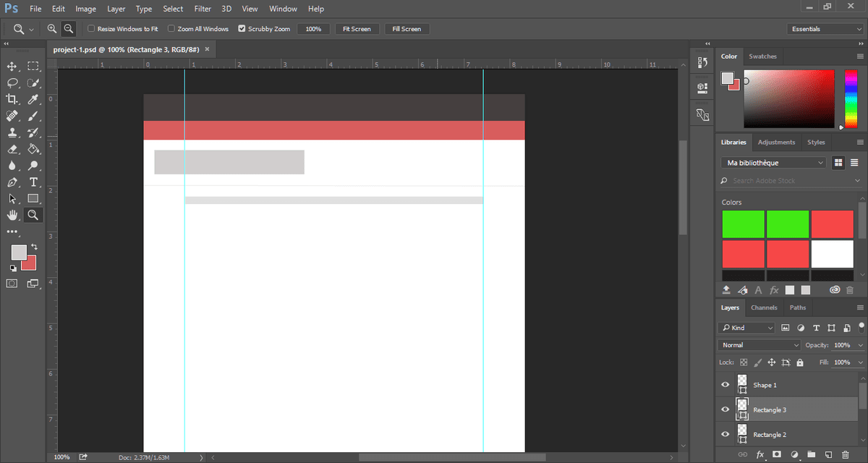Viewport: 868px width, 463px height.
Task: Select the Crop tool
Action: click(12, 99)
